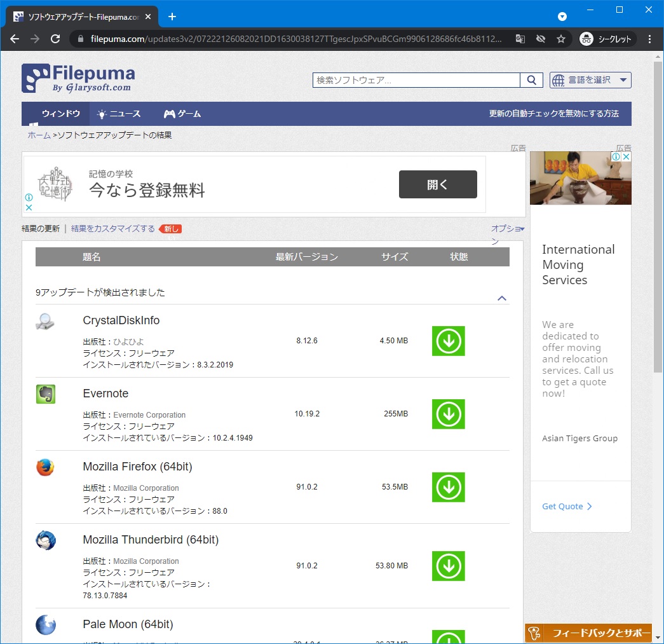Click into the software search field
The image size is (664, 644).
click(416, 80)
